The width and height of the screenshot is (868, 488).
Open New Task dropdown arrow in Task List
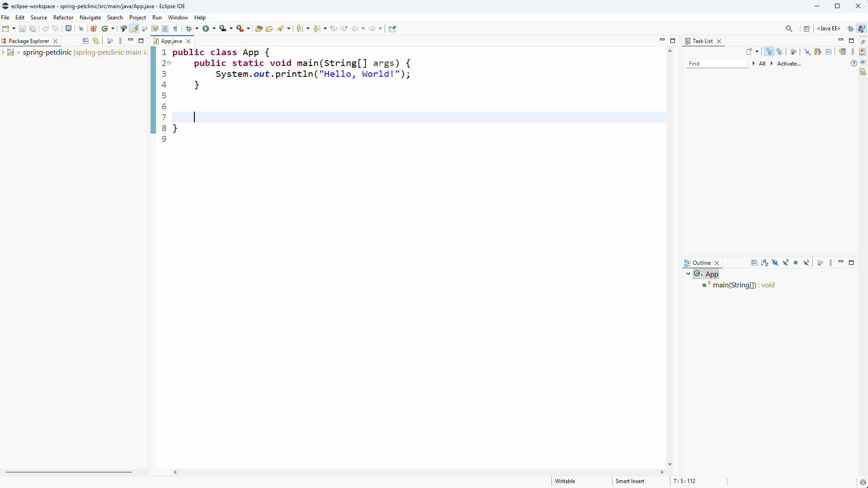click(757, 52)
